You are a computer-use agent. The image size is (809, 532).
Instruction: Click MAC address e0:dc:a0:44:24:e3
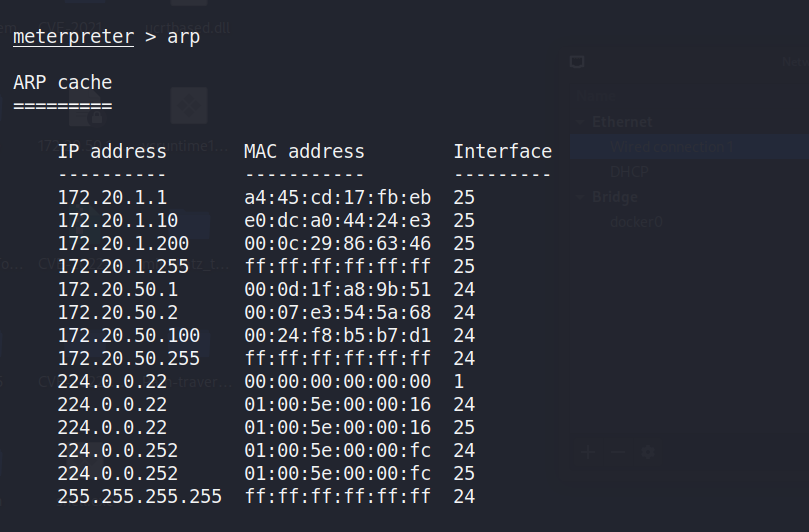pyautogui.click(x=337, y=221)
